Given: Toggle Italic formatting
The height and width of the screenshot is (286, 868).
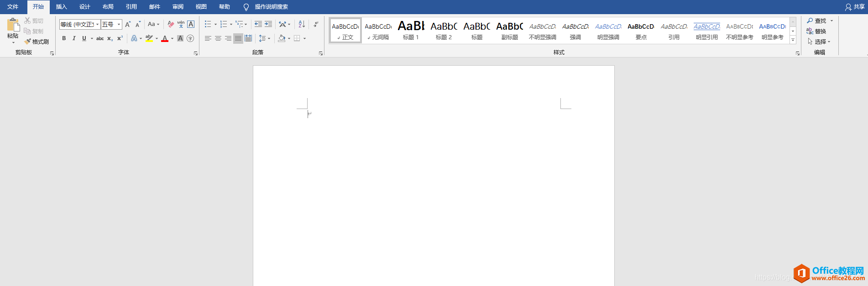Looking at the screenshot, I should (x=74, y=38).
